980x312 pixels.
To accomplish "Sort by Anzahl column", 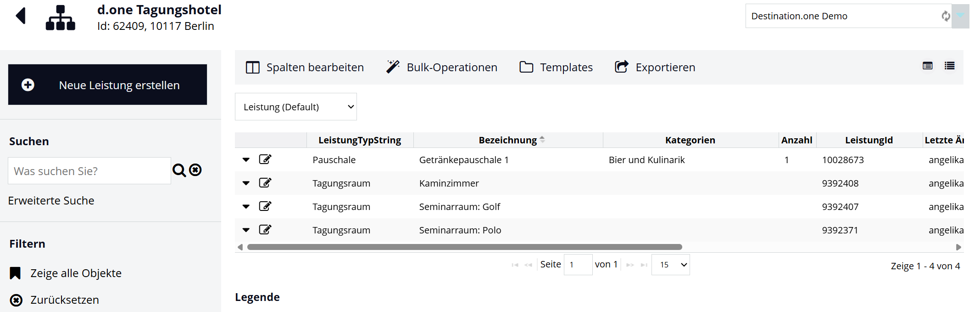I will click(x=797, y=140).
